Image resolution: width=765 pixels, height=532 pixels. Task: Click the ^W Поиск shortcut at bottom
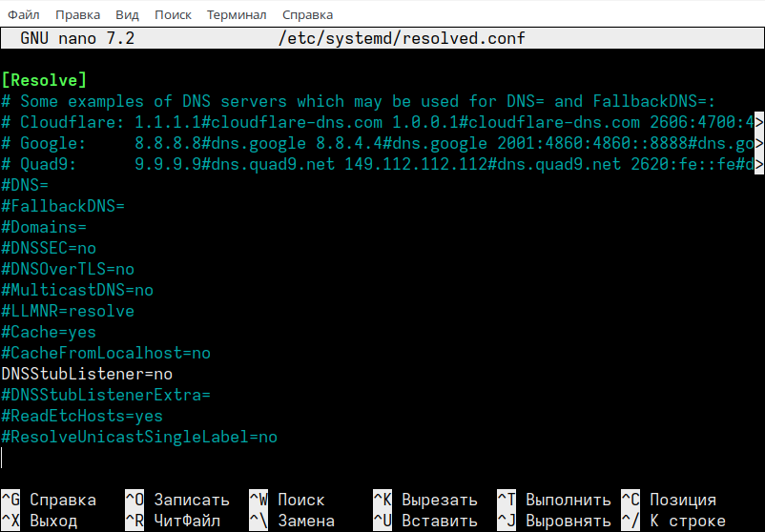coord(287,501)
